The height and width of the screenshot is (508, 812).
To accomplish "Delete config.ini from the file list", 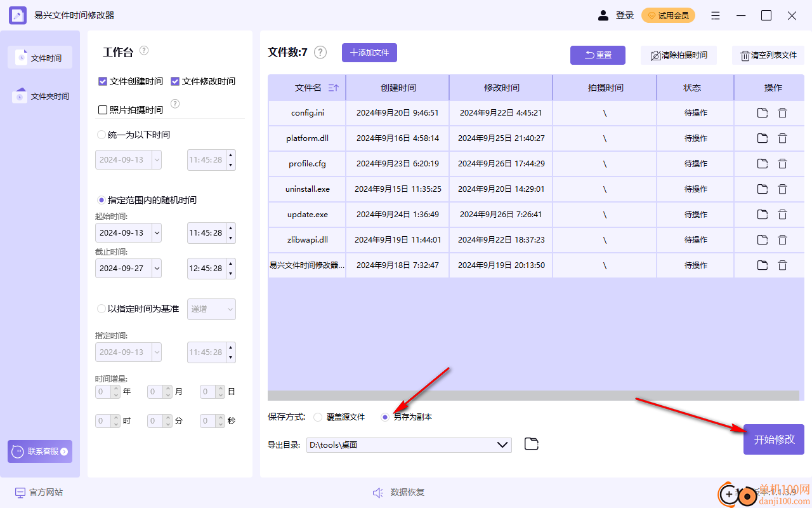I will [x=782, y=113].
